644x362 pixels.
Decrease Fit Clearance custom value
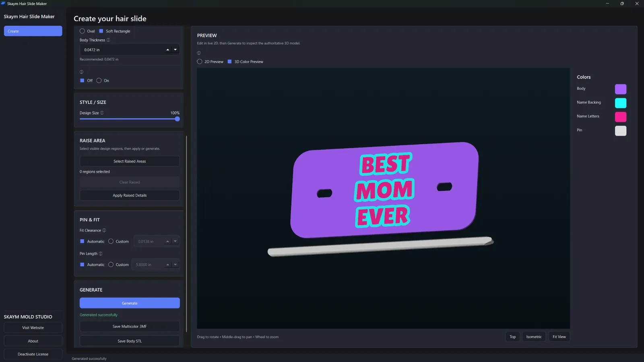coord(175,242)
